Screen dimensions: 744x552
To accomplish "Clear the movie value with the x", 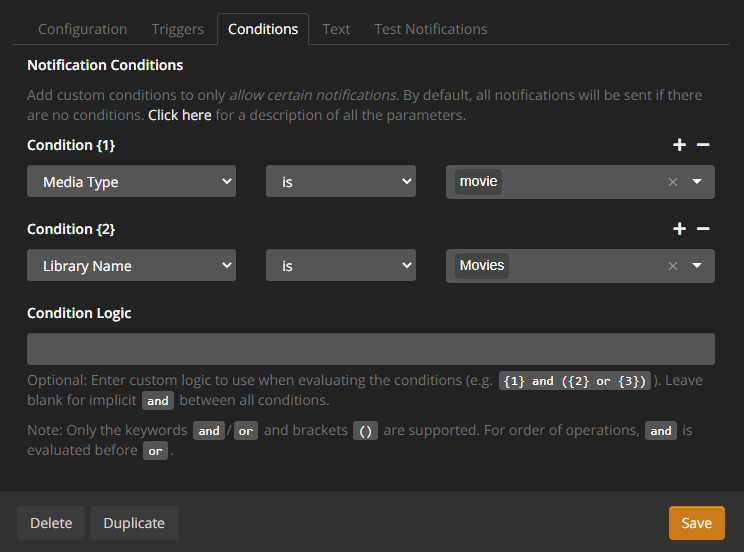I will tap(672, 182).
